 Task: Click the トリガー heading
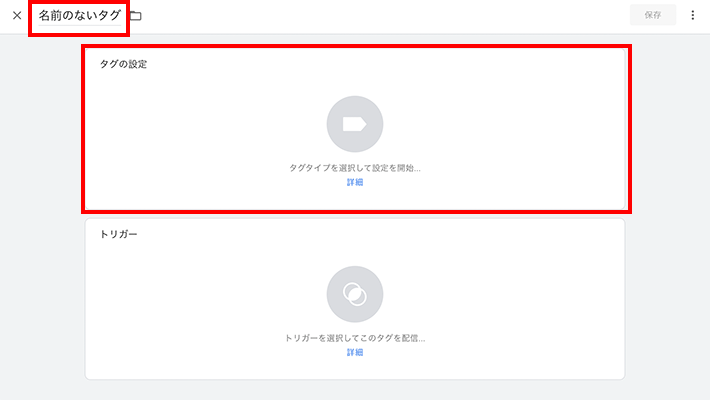[x=118, y=234]
